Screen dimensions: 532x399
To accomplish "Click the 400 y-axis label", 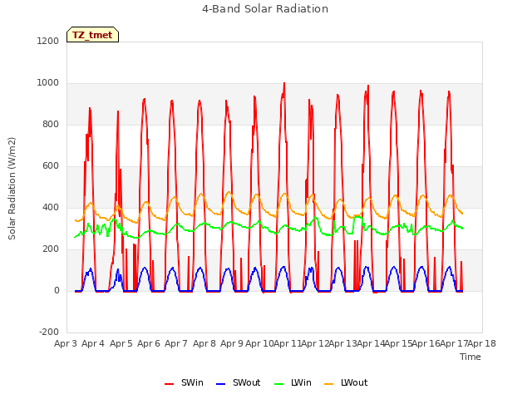I will 51,208.
